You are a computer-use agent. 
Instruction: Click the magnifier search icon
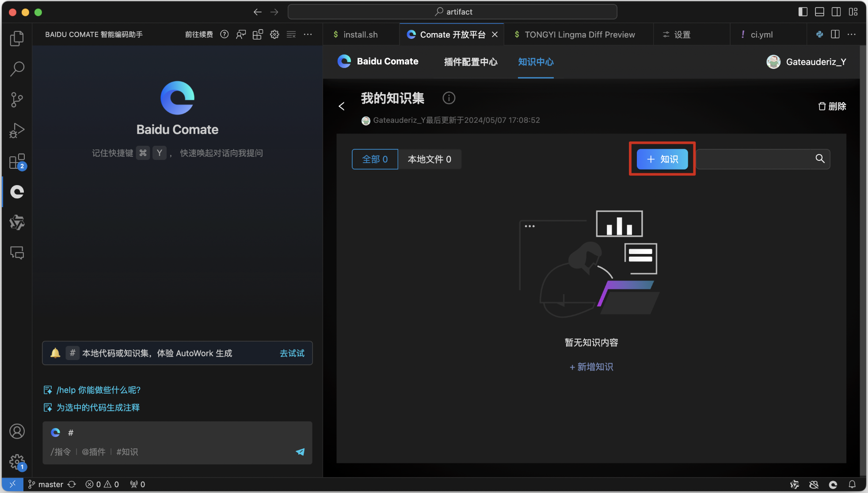(x=820, y=159)
